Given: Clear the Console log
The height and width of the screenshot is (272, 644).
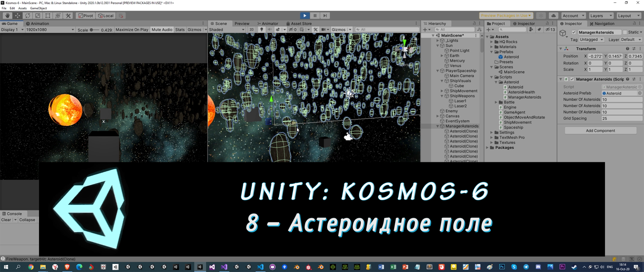Looking at the screenshot, I should (x=6, y=220).
